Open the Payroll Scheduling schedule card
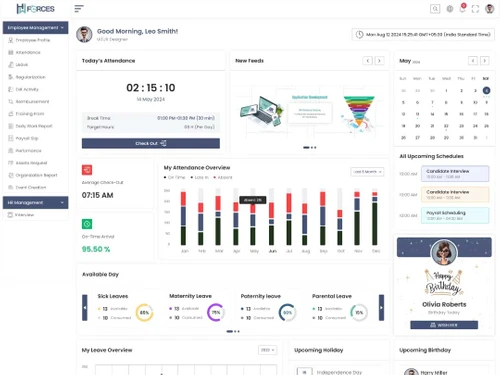 455,215
